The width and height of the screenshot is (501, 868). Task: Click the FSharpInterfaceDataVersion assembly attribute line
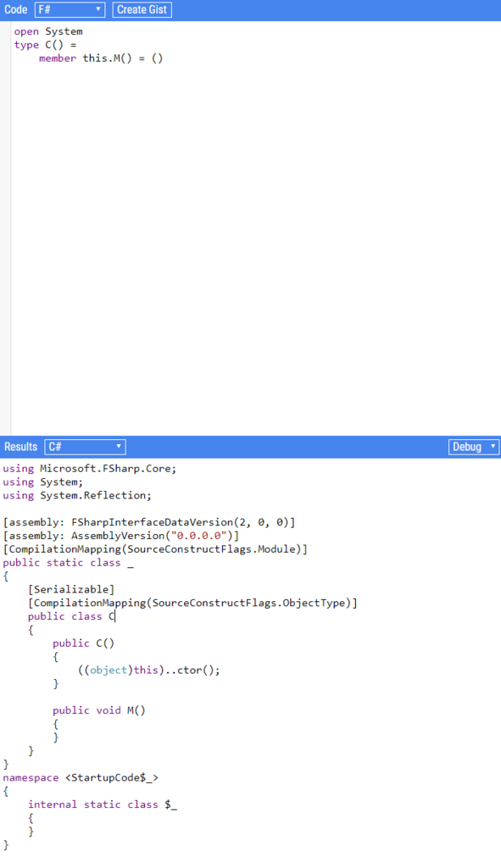tap(149, 522)
